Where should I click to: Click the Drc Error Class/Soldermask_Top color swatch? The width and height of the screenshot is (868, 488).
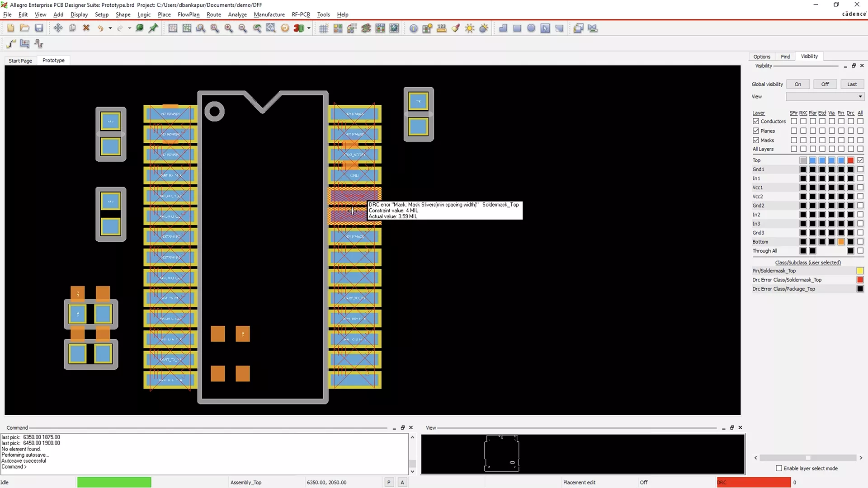pos(859,280)
